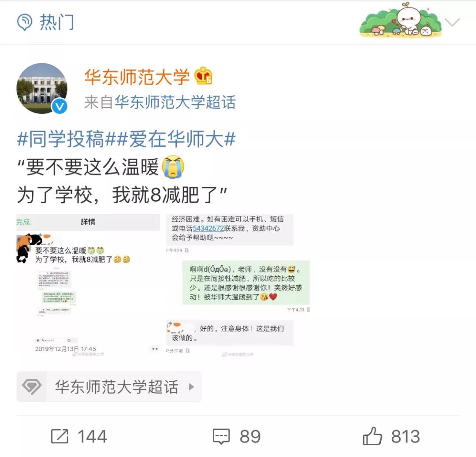Image resolution: width=476 pixels, height=457 pixels.
Task: Click the 813 likes count
Action: coord(405,436)
